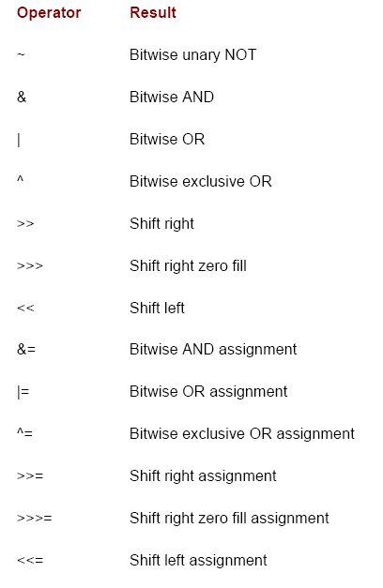Select the <<= operator symbol
This screenshot has width=383, height=588.
point(30,561)
